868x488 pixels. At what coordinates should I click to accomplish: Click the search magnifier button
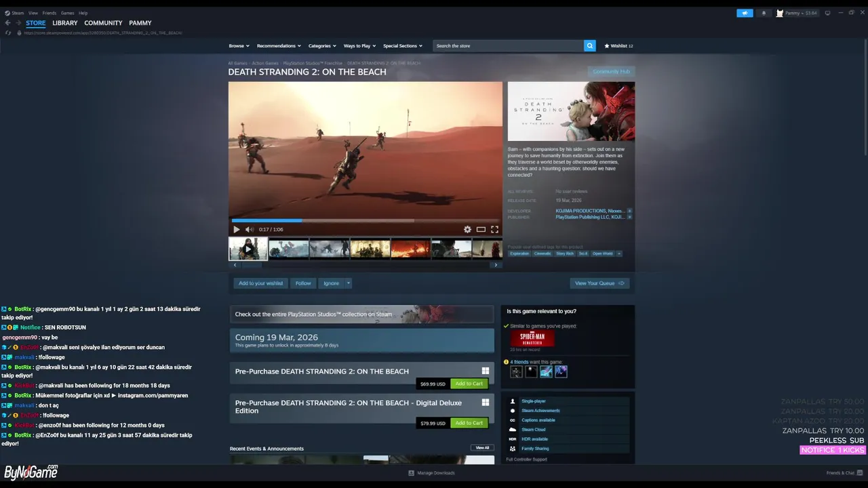click(x=590, y=45)
